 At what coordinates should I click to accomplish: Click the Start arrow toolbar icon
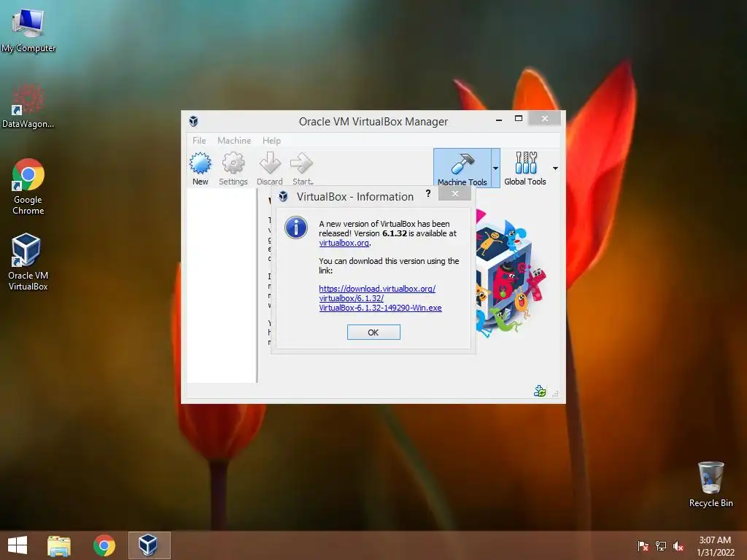click(x=303, y=168)
